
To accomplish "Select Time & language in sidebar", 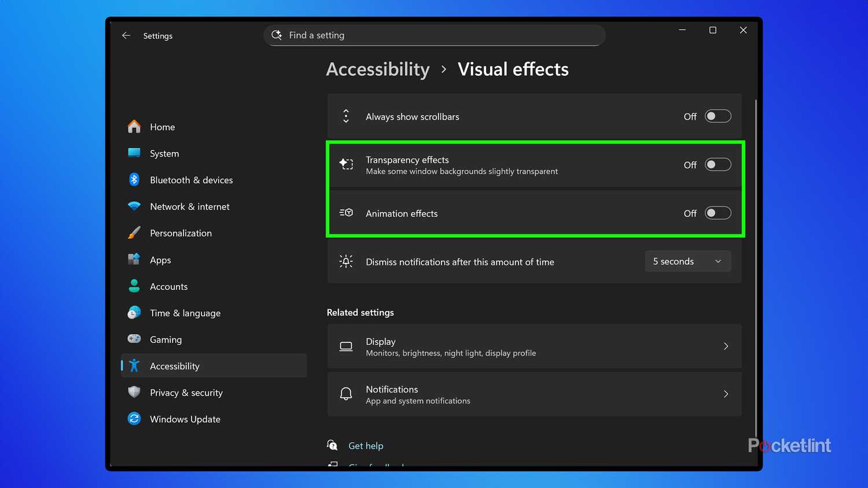I will tap(185, 313).
